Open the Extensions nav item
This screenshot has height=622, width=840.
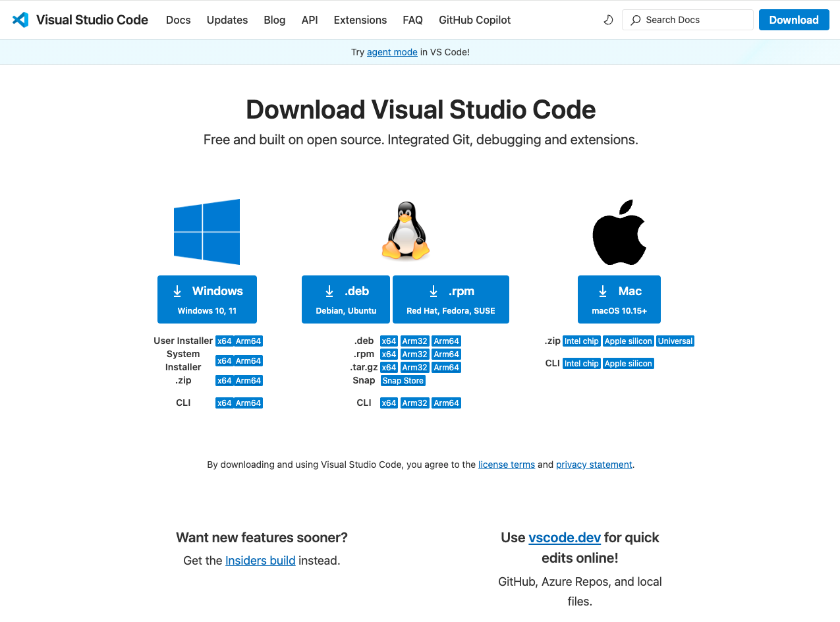(x=360, y=20)
